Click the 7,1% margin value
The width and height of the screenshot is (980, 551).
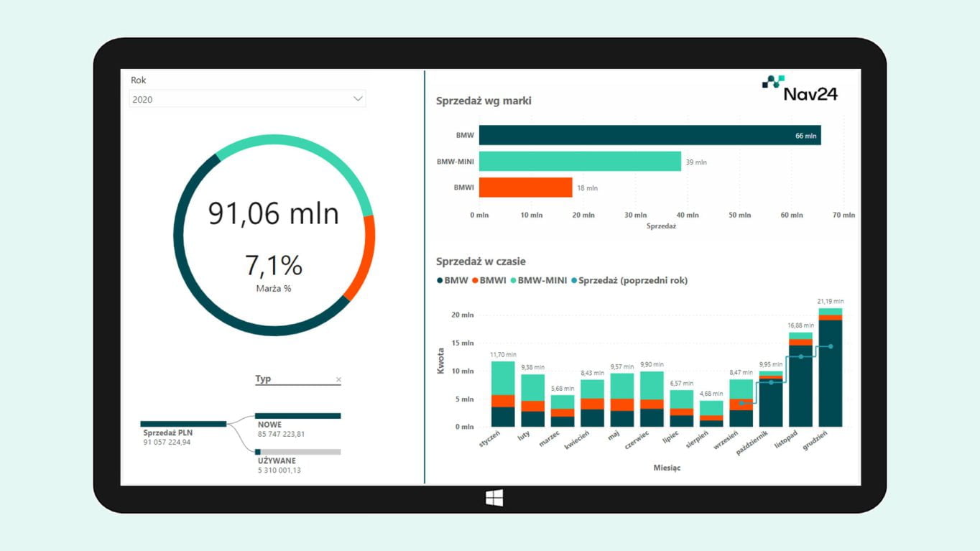pyautogui.click(x=273, y=266)
